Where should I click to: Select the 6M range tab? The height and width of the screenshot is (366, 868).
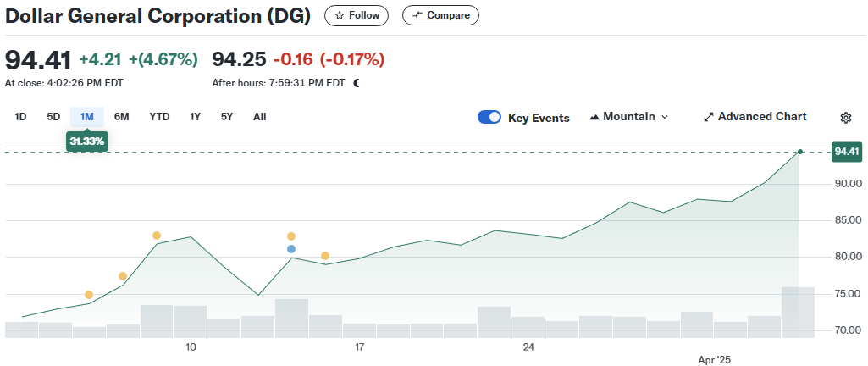point(121,117)
